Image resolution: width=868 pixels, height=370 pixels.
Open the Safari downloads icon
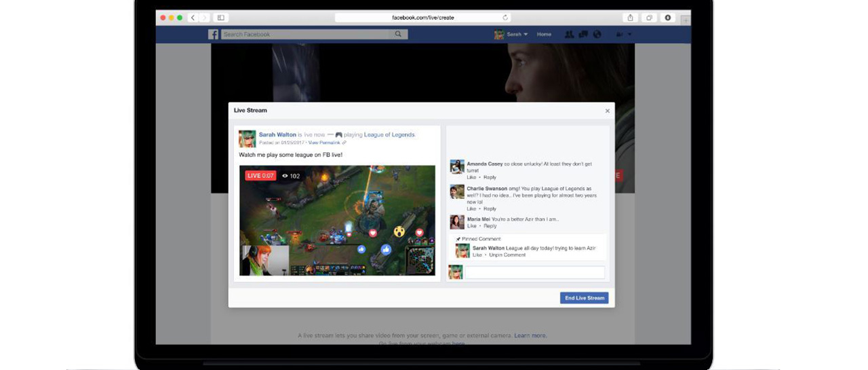[668, 18]
